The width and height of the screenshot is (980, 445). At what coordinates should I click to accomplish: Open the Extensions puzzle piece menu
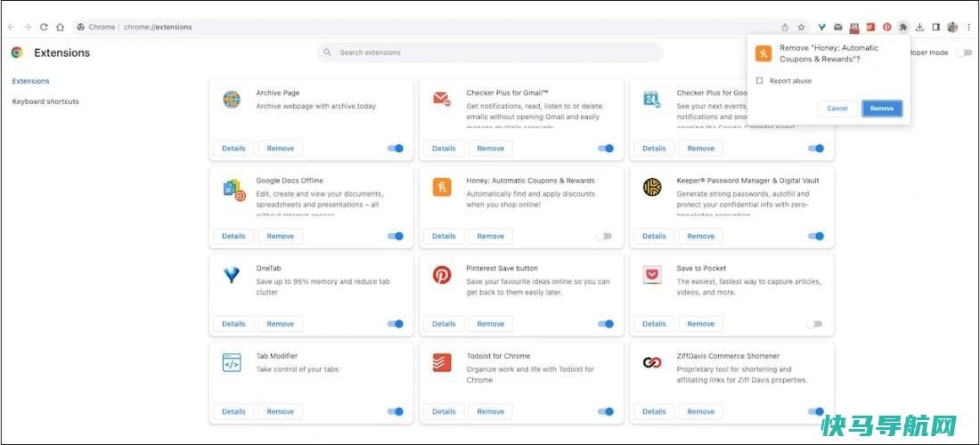click(x=903, y=27)
